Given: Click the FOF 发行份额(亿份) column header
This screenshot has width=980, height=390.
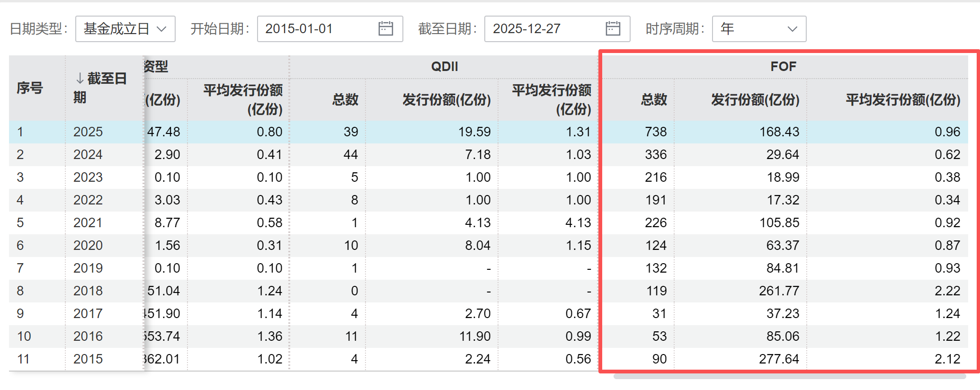Looking at the screenshot, I should 755,99.
